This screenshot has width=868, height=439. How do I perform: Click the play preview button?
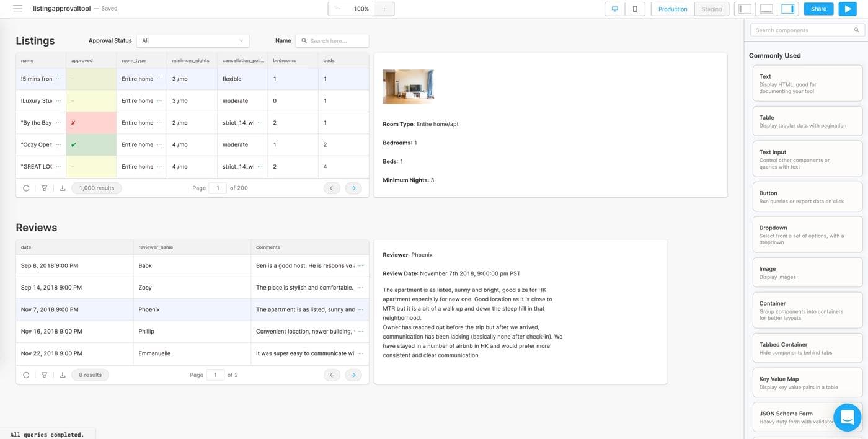click(x=847, y=9)
